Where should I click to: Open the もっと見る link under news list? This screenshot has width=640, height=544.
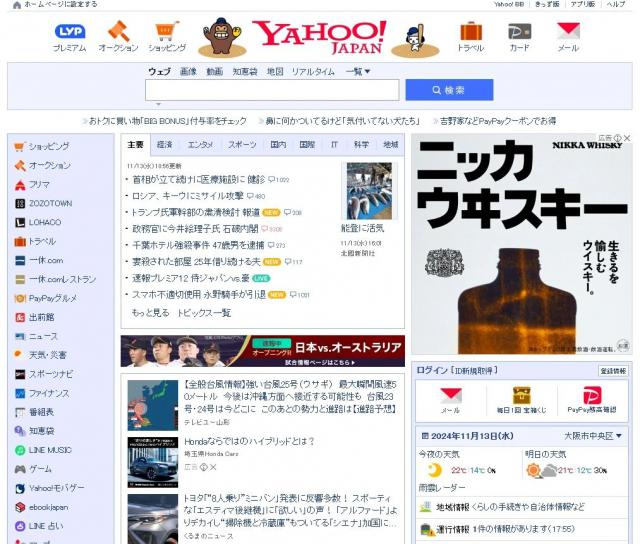click(150, 313)
